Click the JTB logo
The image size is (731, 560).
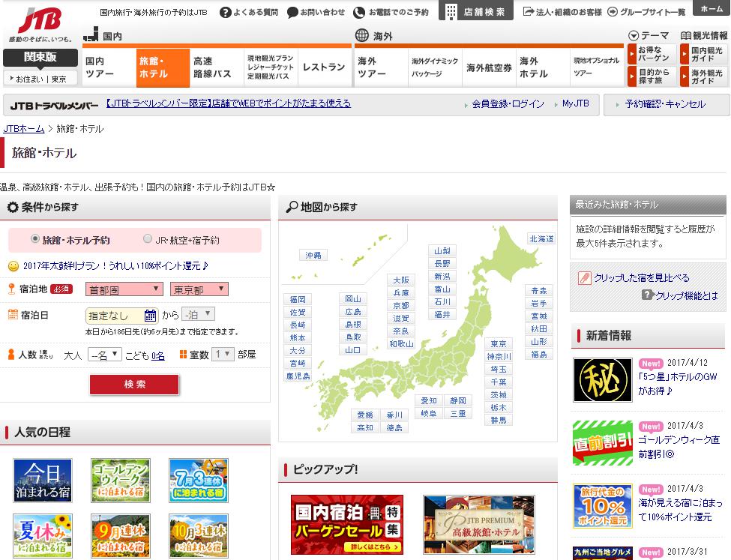tap(40, 20)
